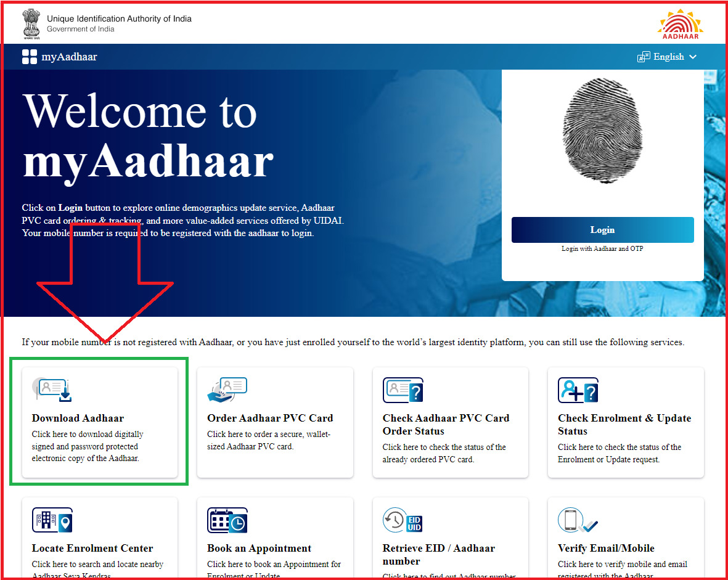Screen dimensions: 728x580
Task: Select the myAadhaar header menu label
Action: click(x=69, y=57)
